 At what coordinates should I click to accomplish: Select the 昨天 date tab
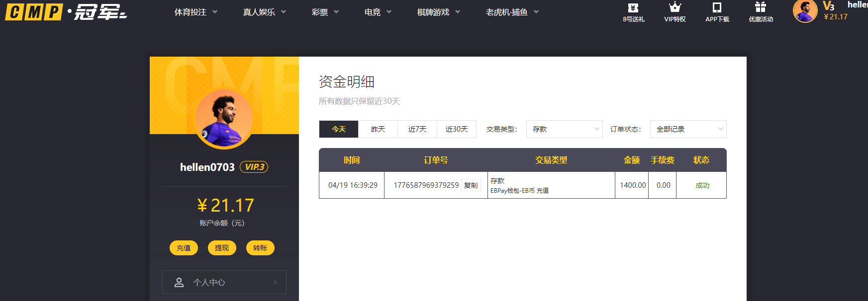point(378,129)
